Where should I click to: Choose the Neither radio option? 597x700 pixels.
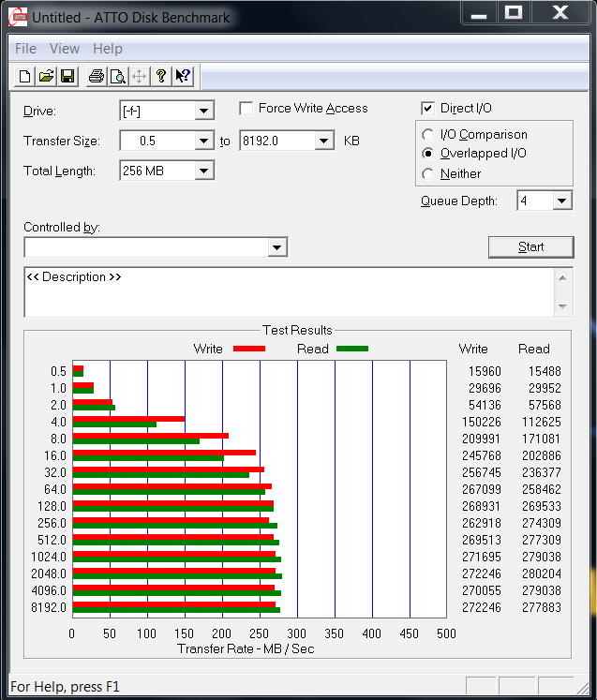pos(428,174)
